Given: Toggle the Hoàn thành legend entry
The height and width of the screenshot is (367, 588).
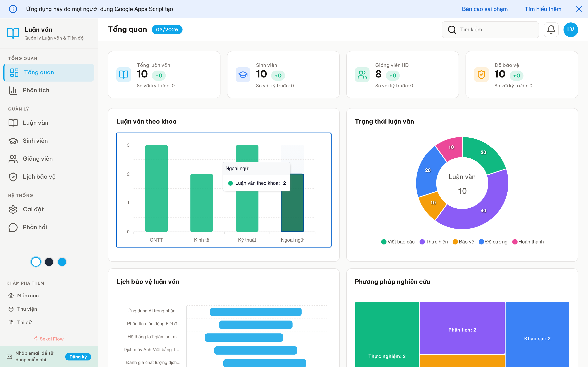Looking at the screenshot, I should pos(528,242).
